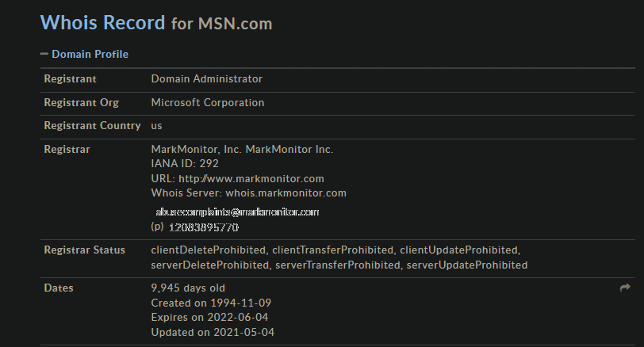Click the 'clientUpdateProhibited' status text
This screenshot has height=347, width=644.
[x=458, y=250]
